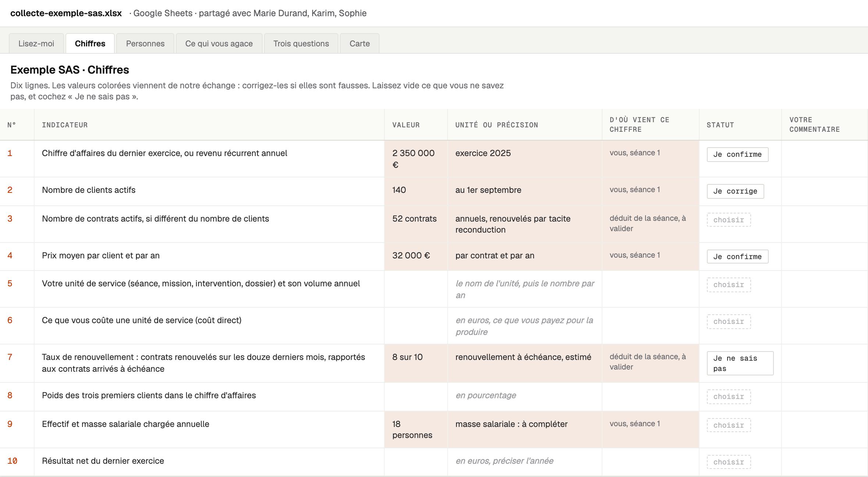Screen dimensions: 868x477
Task: Open 'Je confirme' status for Prix moyen row
Action: pyautogui.click(x=737, y=257)
